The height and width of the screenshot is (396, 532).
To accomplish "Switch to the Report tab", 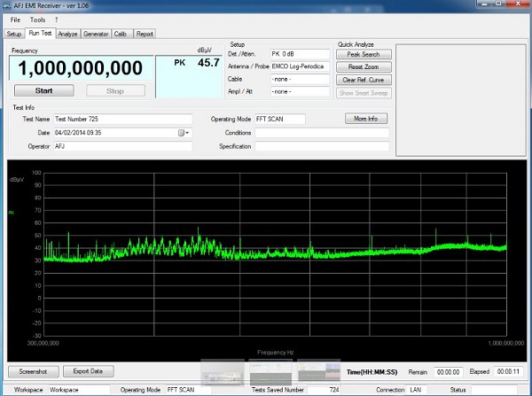I will [145, 34].
